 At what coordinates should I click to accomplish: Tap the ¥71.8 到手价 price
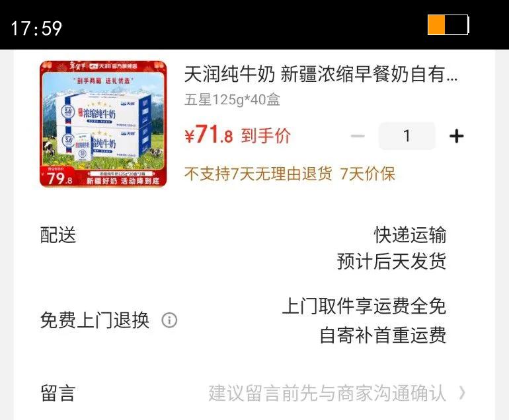click(237, 135)
